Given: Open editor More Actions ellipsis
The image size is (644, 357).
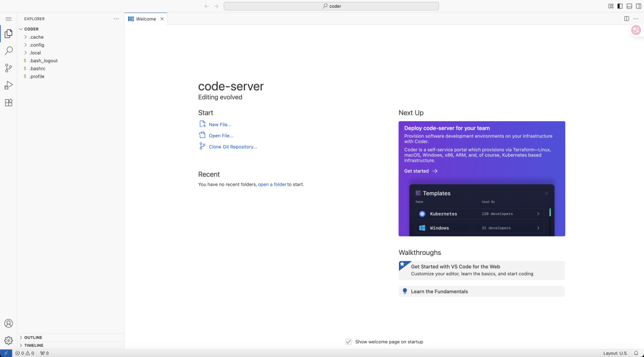Looking at the screenshot, I should [x=636, y=19].
